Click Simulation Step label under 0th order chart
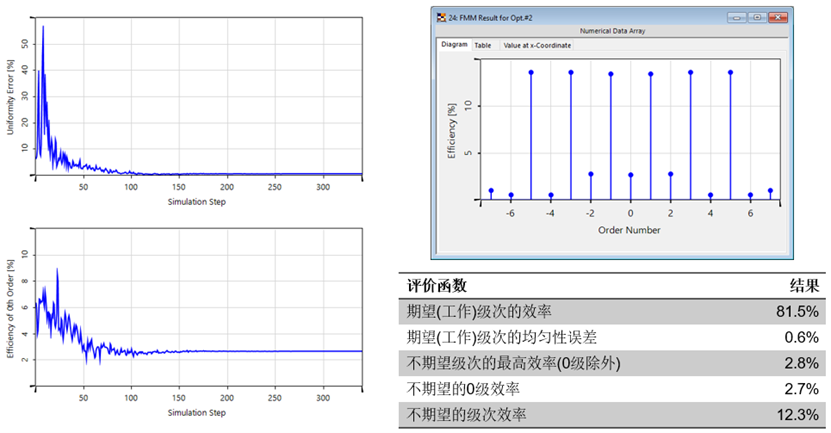The image size is (831, 433). (197, 412)
